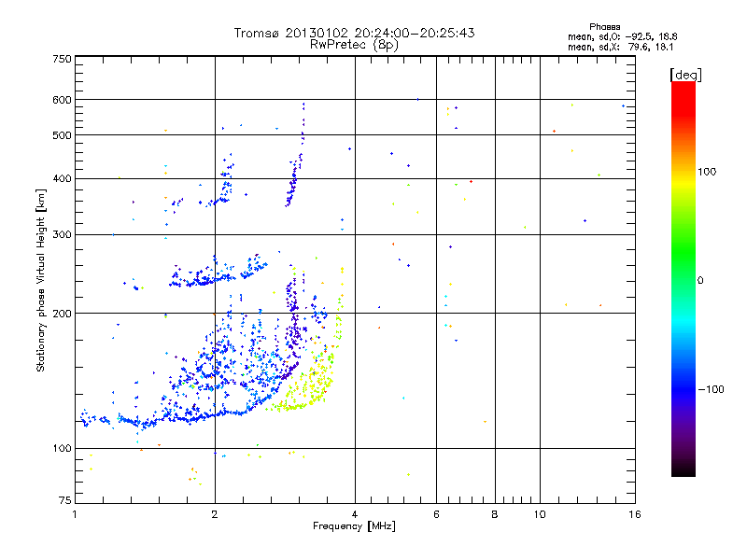Click the y-axis tick label '300'
This screenshot has height=560, width=747.
point(62,235)
